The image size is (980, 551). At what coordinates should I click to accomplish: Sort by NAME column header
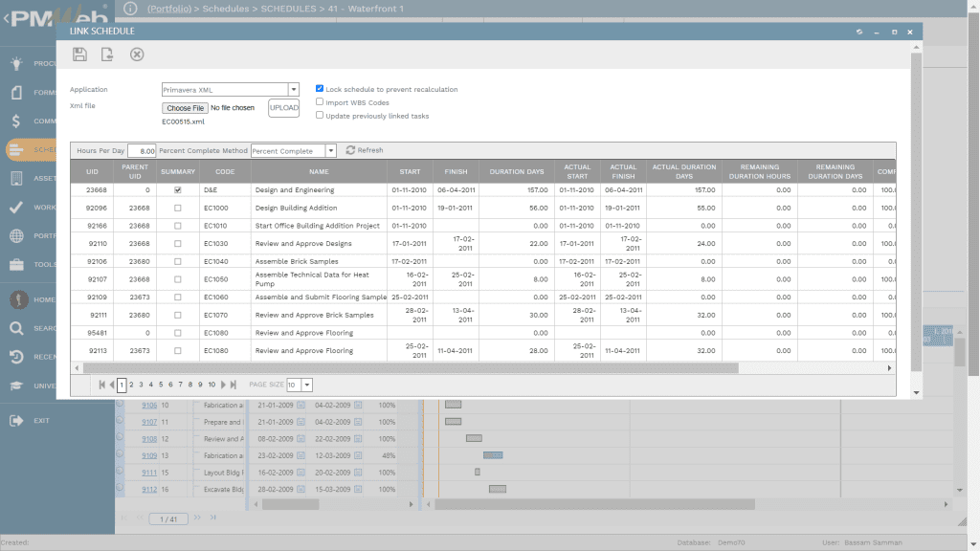pos(319,172)
